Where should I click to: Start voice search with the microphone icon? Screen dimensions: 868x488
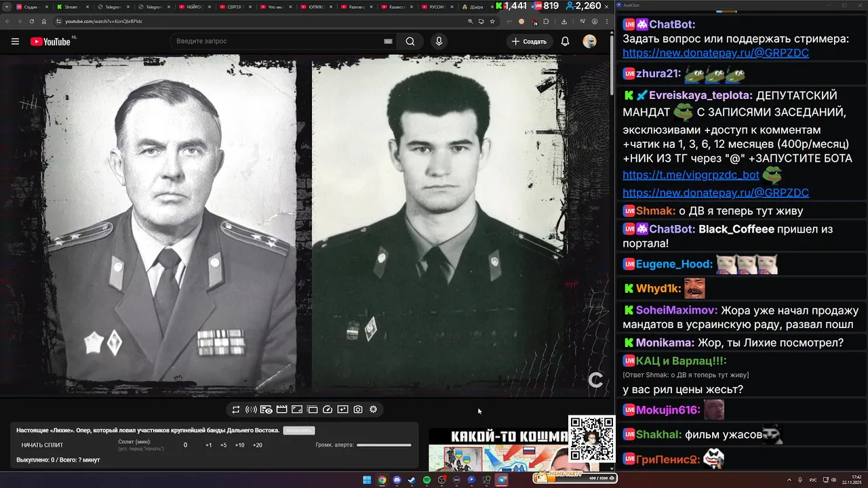[439, 41]
